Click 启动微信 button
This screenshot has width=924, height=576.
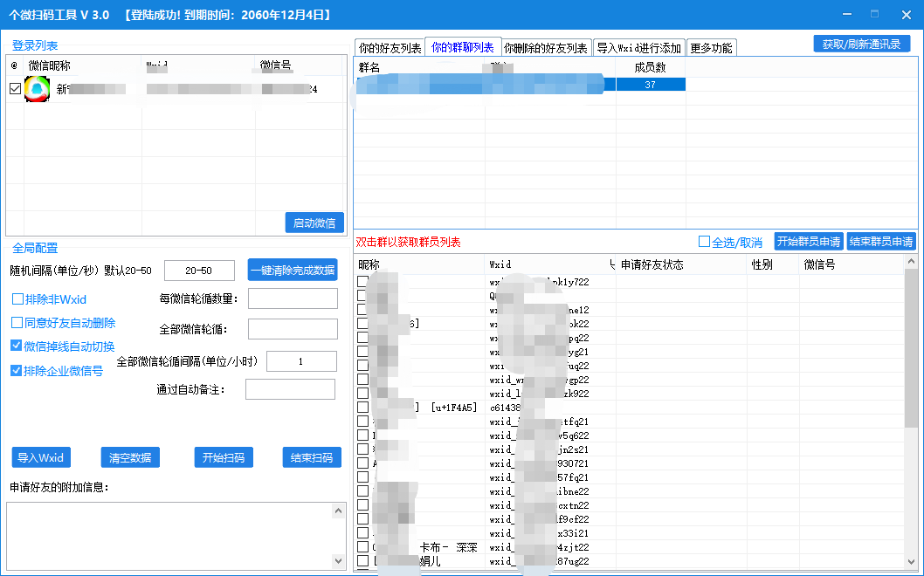coord(314,223)
